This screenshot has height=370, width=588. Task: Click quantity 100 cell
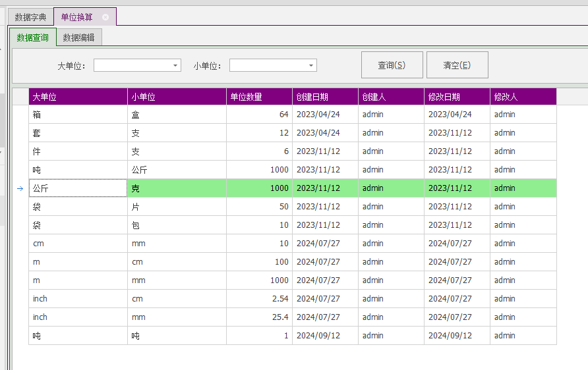260,262
